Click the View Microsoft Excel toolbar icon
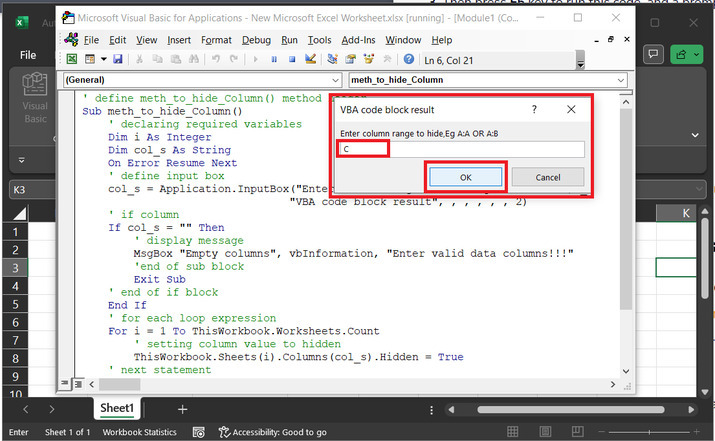Viewport: 715px width, 441px height. [72, 59]
